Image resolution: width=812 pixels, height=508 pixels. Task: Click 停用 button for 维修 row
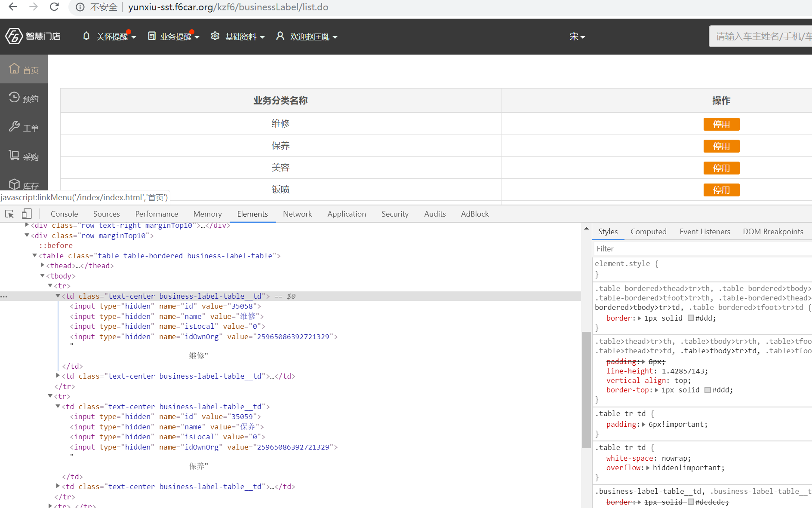point(721,124)
